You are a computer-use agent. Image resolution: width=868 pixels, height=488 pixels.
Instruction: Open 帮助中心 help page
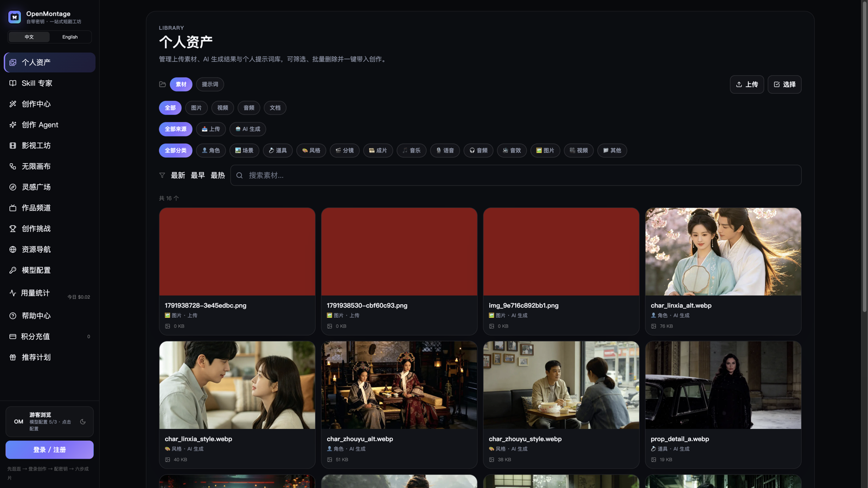pyautogui.click(x=49, y=316)
